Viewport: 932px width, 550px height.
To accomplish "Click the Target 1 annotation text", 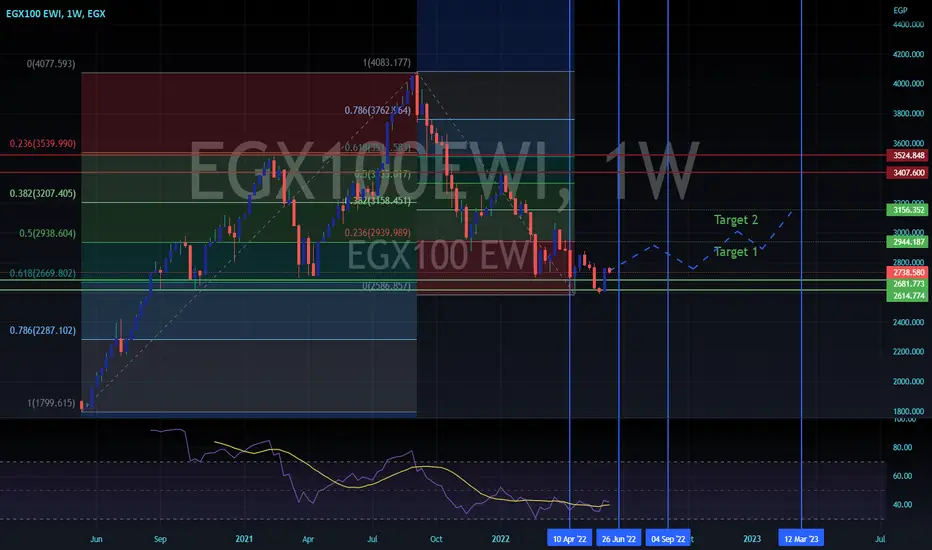I will [x=736, y=252].
